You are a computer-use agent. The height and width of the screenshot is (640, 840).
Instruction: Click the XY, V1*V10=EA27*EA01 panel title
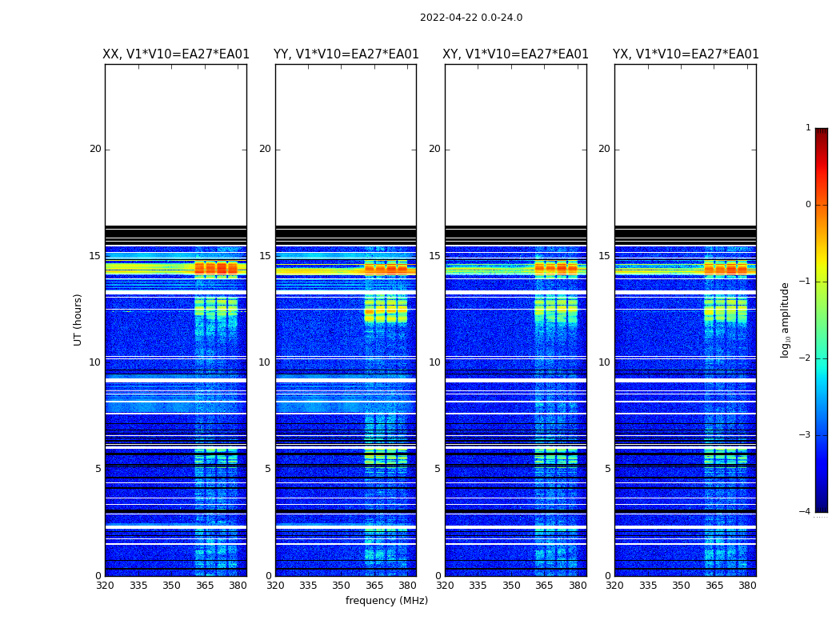(515, 54)
